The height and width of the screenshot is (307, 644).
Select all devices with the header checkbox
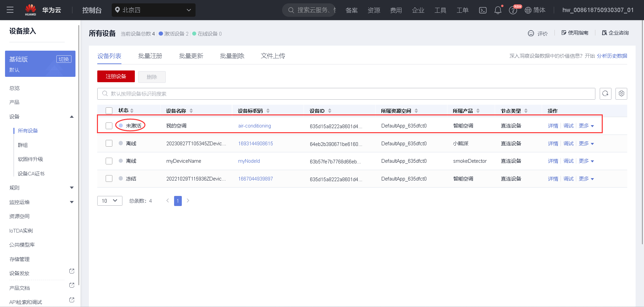(109, 110)
